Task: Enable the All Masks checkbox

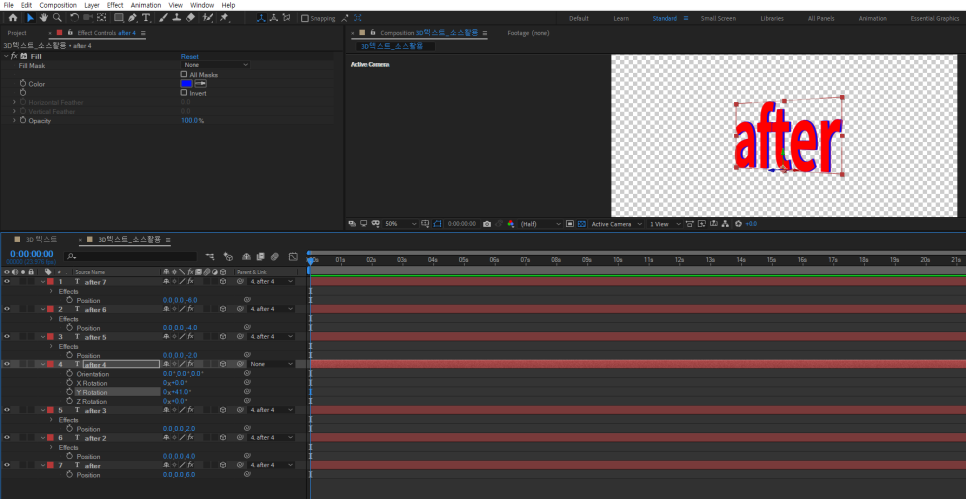Action: tap(184, 75)
